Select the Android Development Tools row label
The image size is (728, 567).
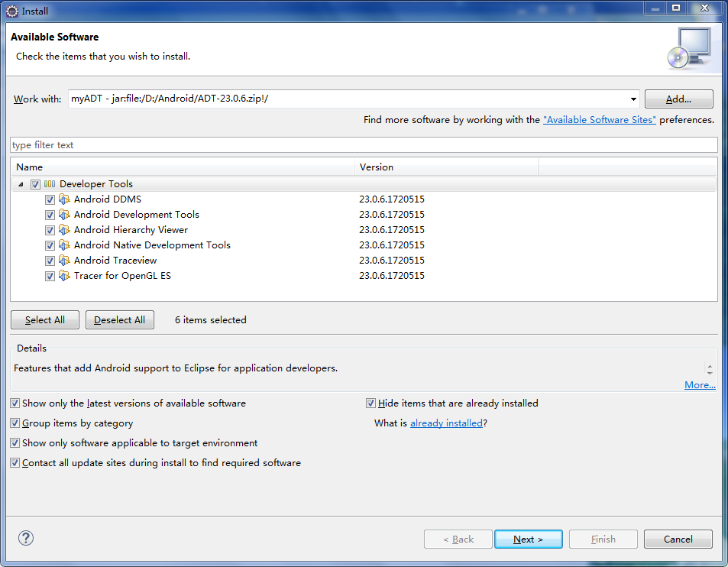[x=137, y=215]
